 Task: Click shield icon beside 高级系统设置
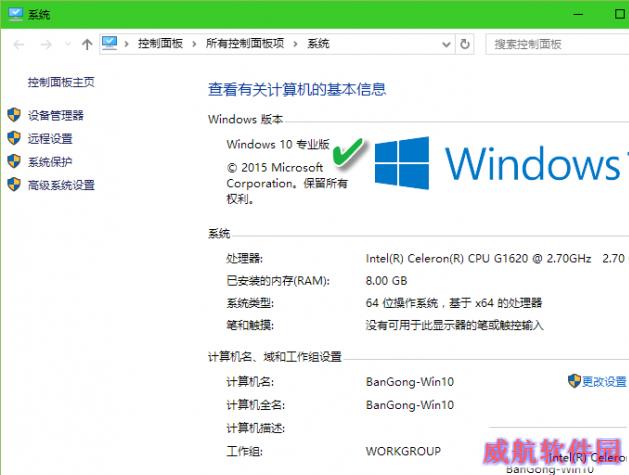14,185
